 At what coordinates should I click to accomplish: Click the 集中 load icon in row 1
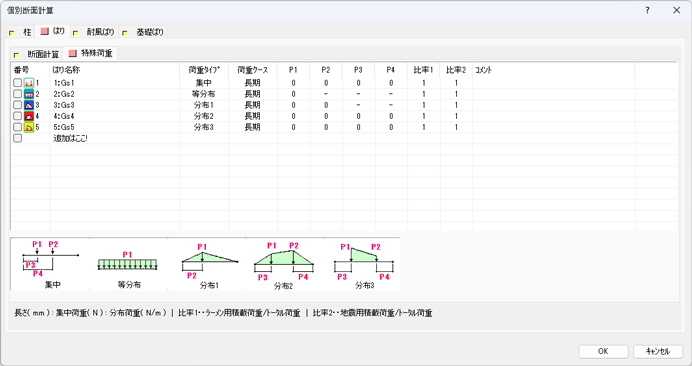coord(29,83)
